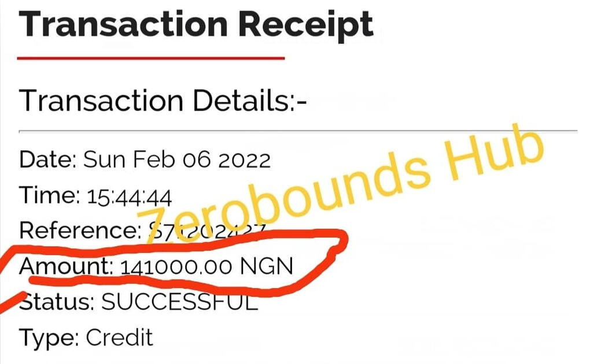Click the gray divider line under Transaction Details
The height and width of the screenshot is (364, 590).
coord(298,131)
